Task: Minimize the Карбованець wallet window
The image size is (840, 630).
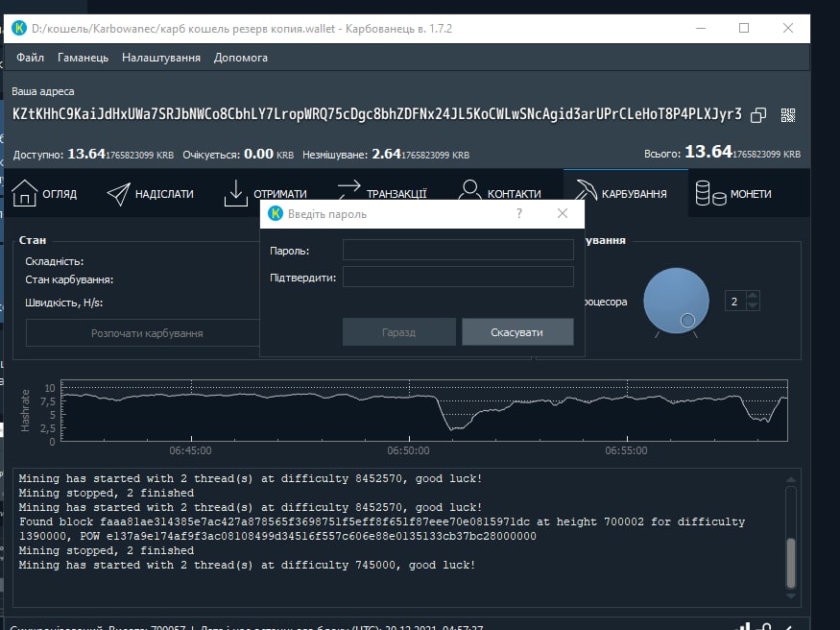Action: pos(700,28)
